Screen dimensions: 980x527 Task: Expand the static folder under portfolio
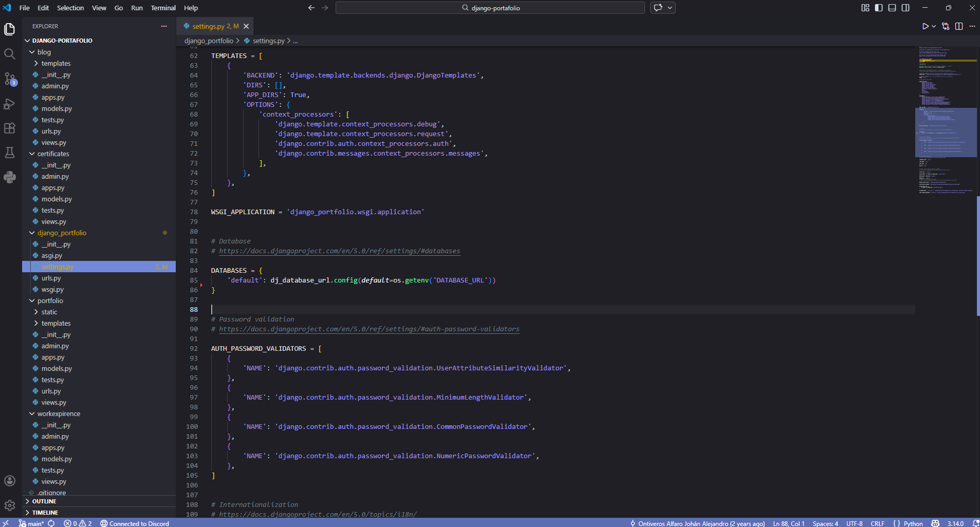tap(49, 312)
